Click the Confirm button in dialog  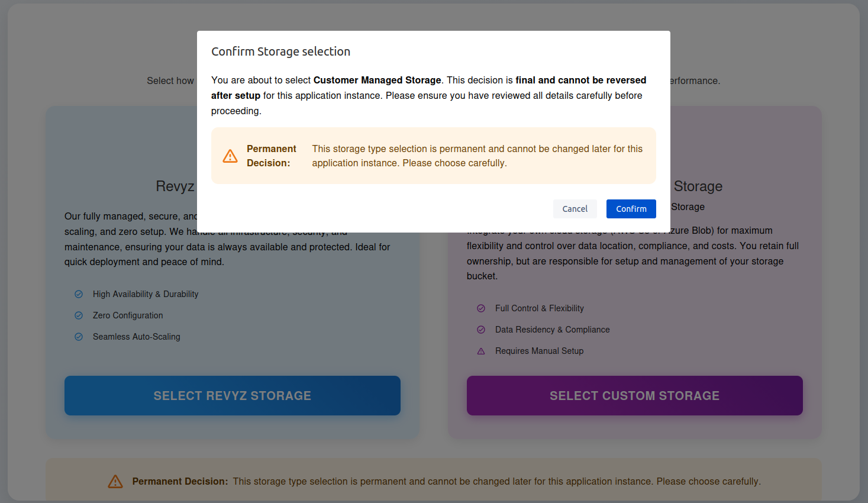(x=631, y=209)
